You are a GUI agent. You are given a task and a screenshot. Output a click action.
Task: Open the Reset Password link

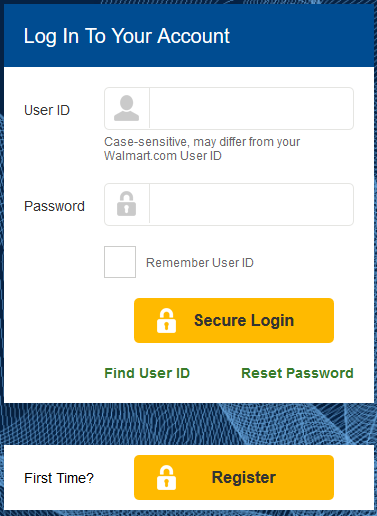(x=297, y=373)
